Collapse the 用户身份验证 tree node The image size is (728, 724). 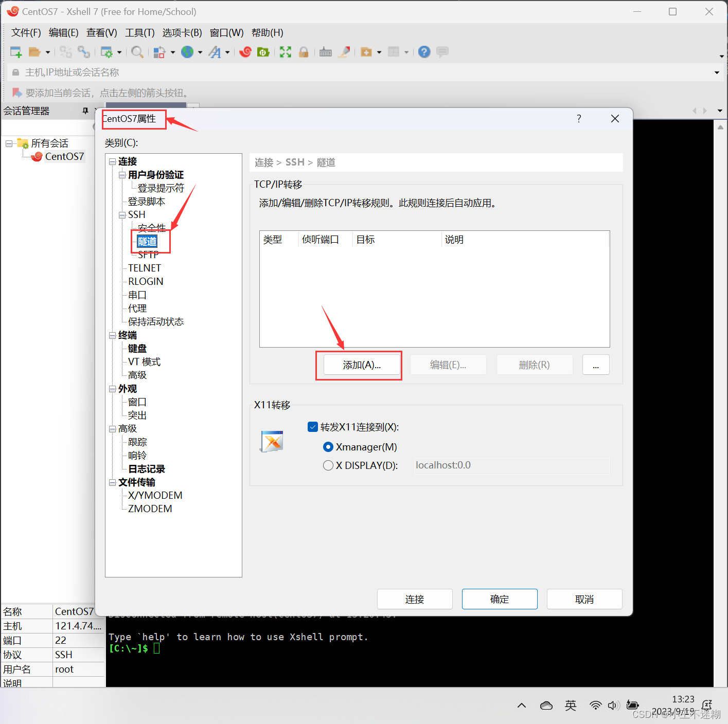pyautogui.click(x=122, y=175)
